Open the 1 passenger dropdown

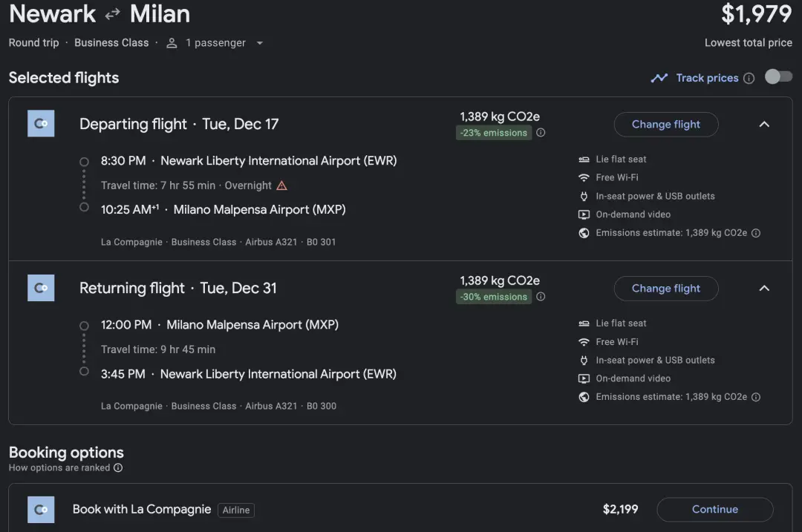click(x=215, y=43)
